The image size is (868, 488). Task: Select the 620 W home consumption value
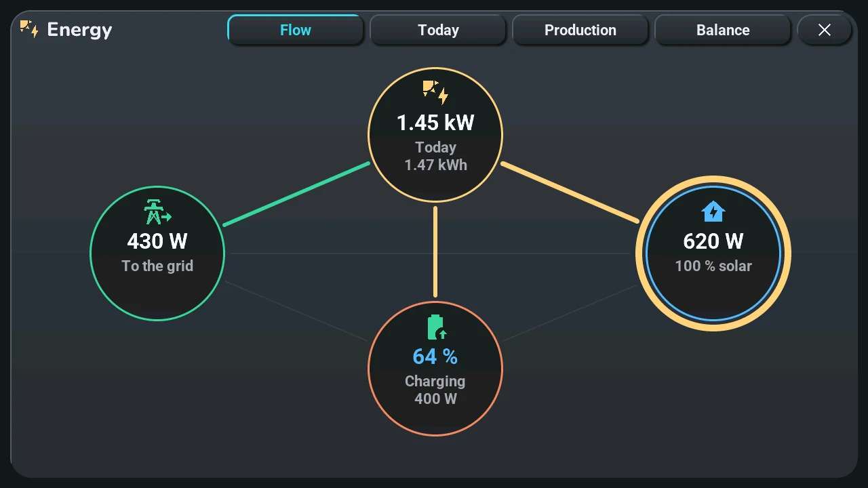(713, 241)
